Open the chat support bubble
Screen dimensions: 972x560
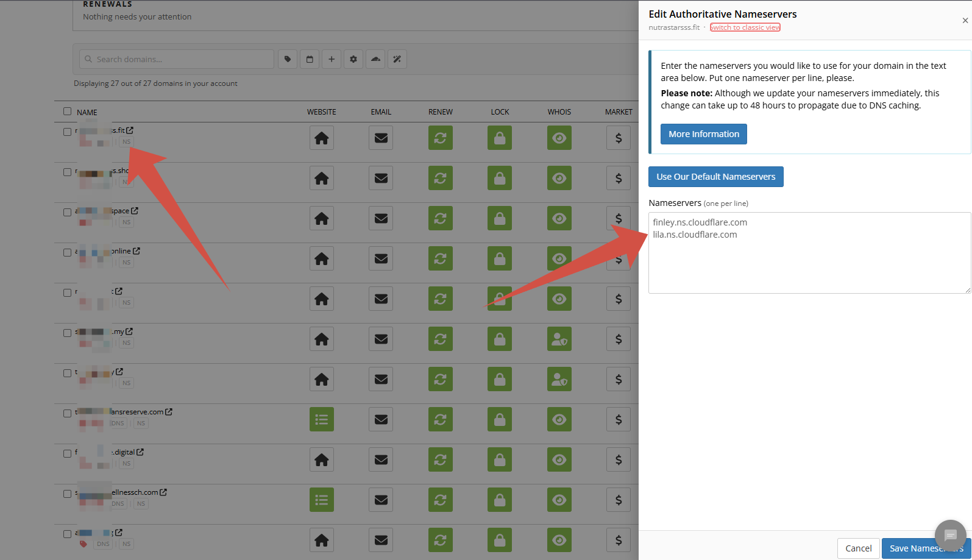tap(951, 535)
